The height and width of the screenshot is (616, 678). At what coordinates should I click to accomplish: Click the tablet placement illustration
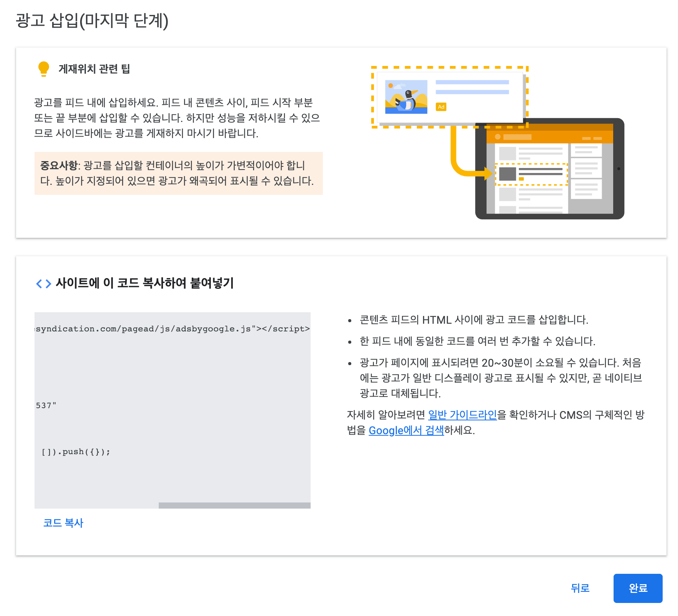click(x=550, y=169)
